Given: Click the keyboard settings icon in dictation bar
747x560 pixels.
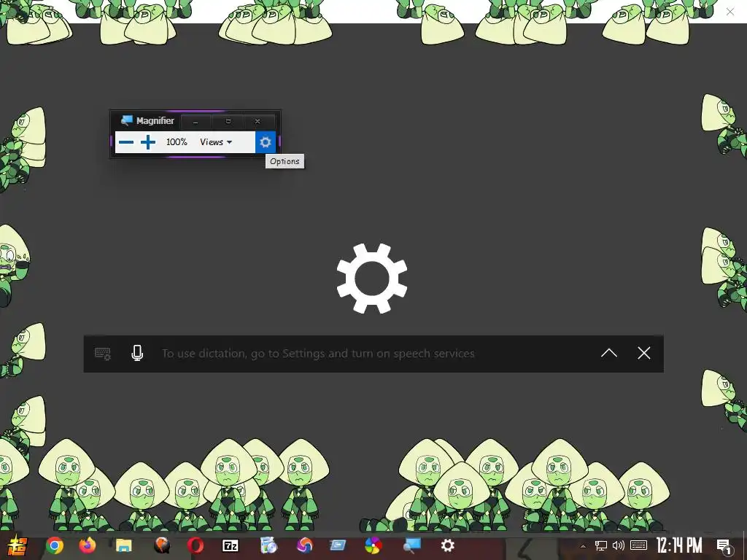Looking at the screenshot, I should point(103,354).
